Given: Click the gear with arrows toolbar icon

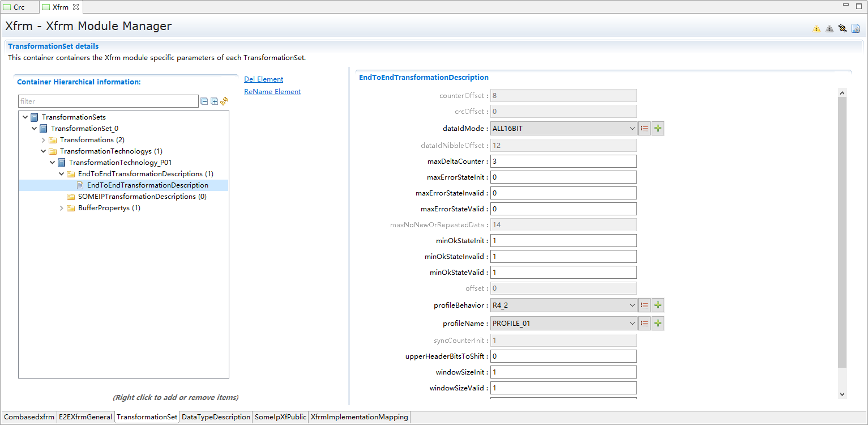Looking at the screenshot, I should point(843,29).
